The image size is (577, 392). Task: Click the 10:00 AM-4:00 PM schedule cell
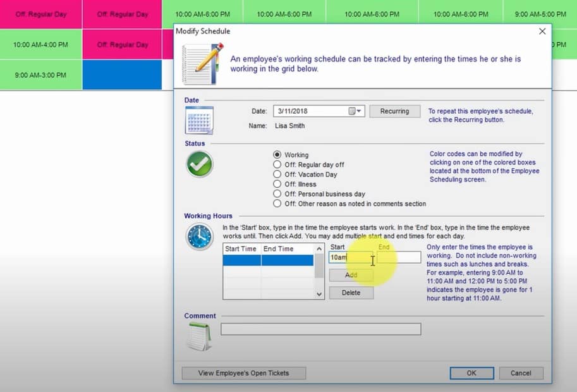point(40,44)
